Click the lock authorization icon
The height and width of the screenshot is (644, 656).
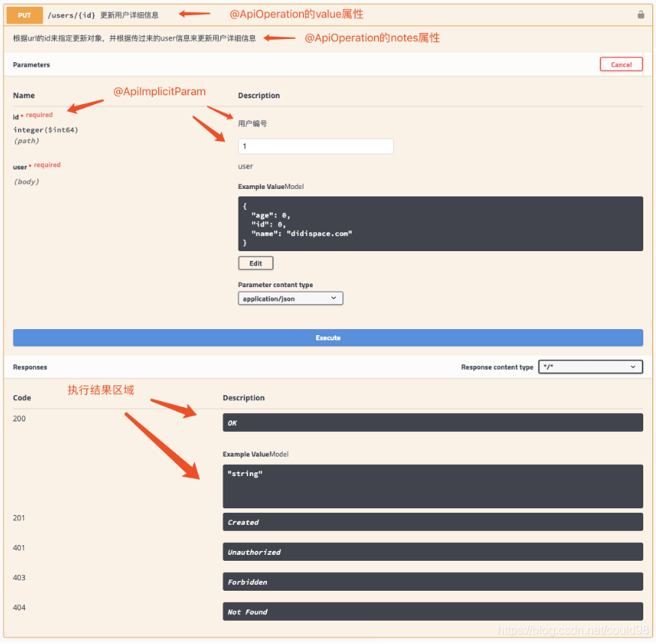[640, 15]
